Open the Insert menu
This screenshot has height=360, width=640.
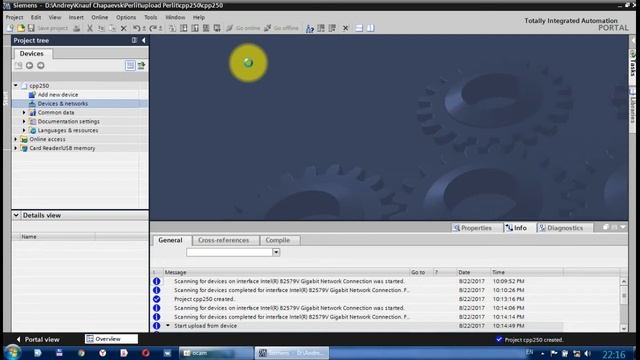(x=76, y=18)
